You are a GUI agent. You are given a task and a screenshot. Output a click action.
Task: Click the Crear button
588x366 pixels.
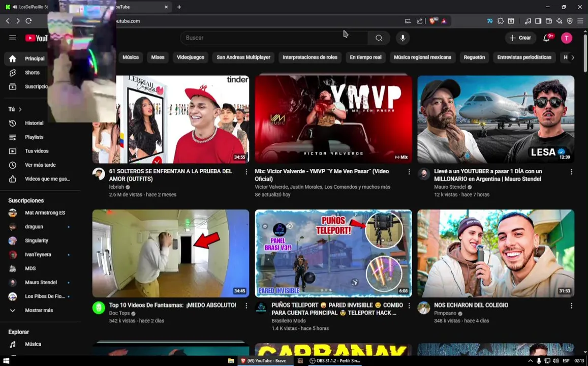point(520,38)
